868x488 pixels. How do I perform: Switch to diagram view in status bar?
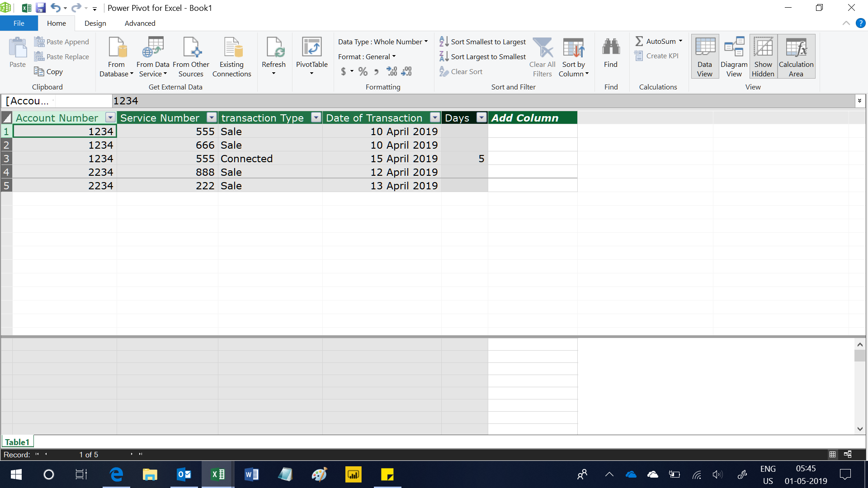click(x=848, y=455)
